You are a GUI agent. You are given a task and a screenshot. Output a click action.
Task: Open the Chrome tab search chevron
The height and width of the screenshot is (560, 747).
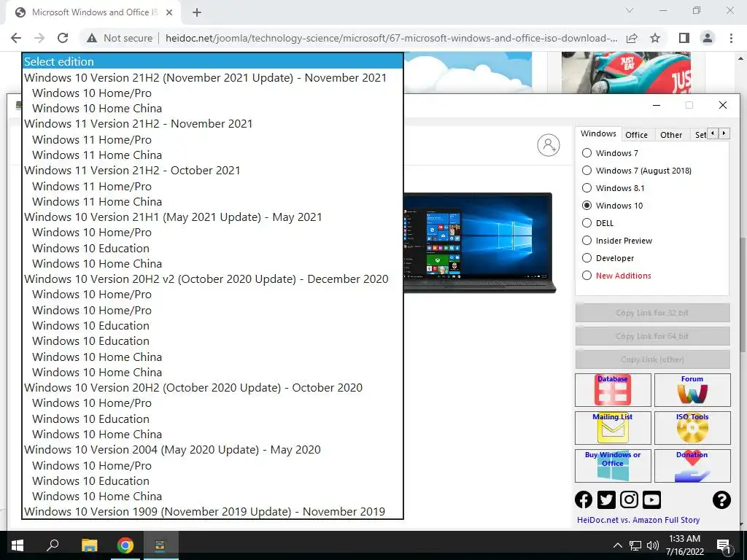630,10
